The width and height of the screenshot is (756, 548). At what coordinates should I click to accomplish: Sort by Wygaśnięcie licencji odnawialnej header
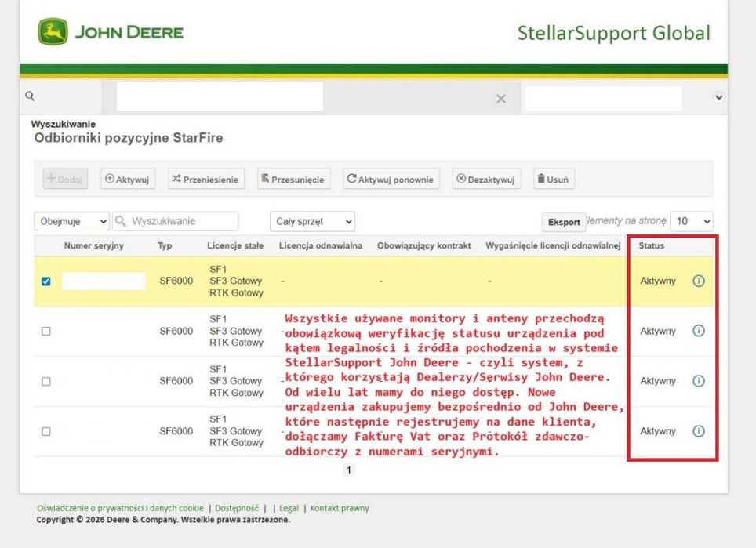(x=553, y=246)
